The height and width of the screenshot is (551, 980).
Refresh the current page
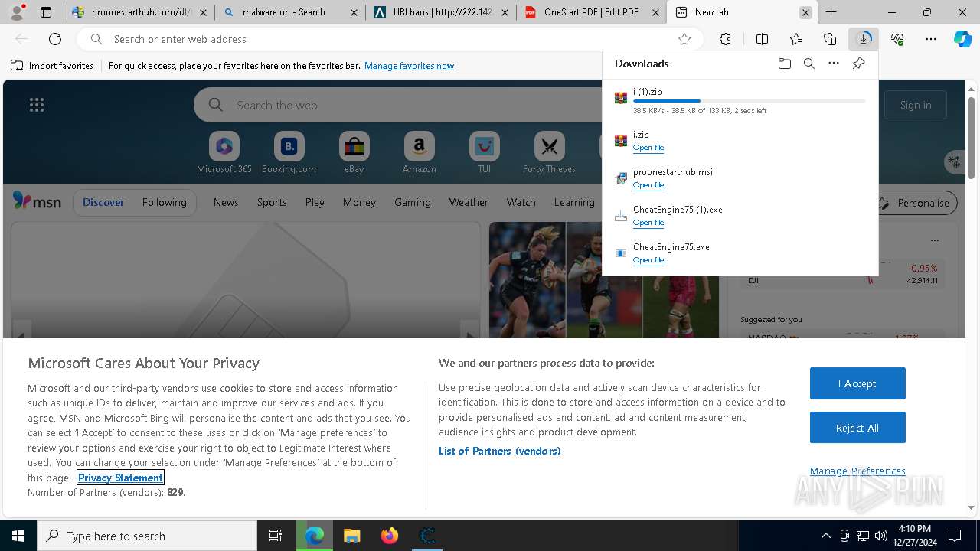click(55, 39)
